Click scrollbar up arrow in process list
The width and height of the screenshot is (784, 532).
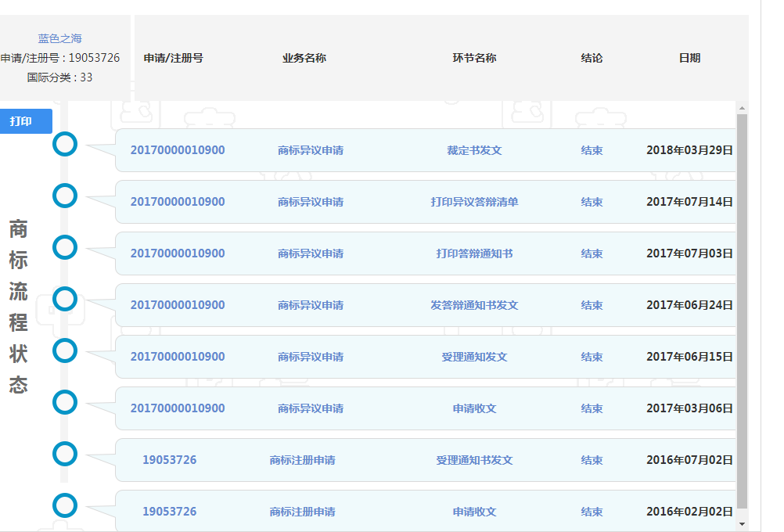pyautogui.click(x=742, y=108)
